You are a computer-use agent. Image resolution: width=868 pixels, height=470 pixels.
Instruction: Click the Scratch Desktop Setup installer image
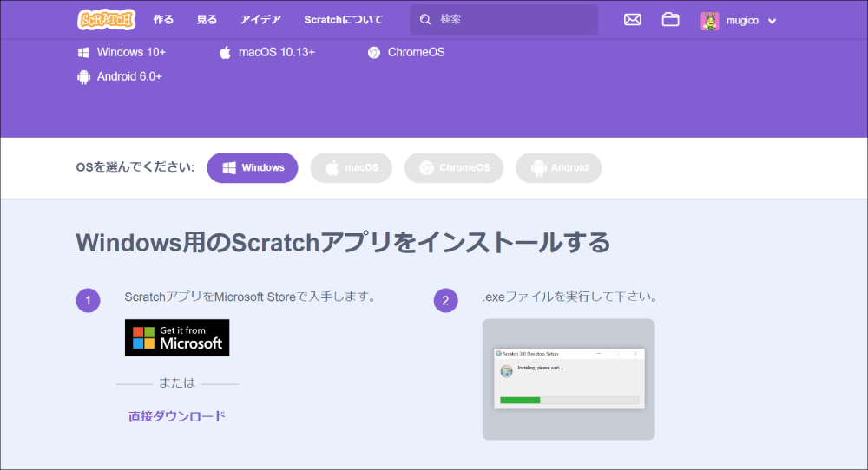569,379
